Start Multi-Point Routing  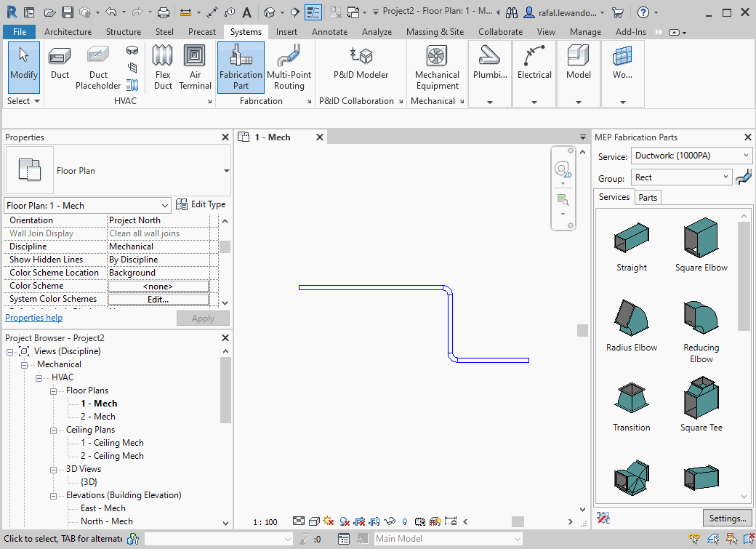tap(289, 65)
